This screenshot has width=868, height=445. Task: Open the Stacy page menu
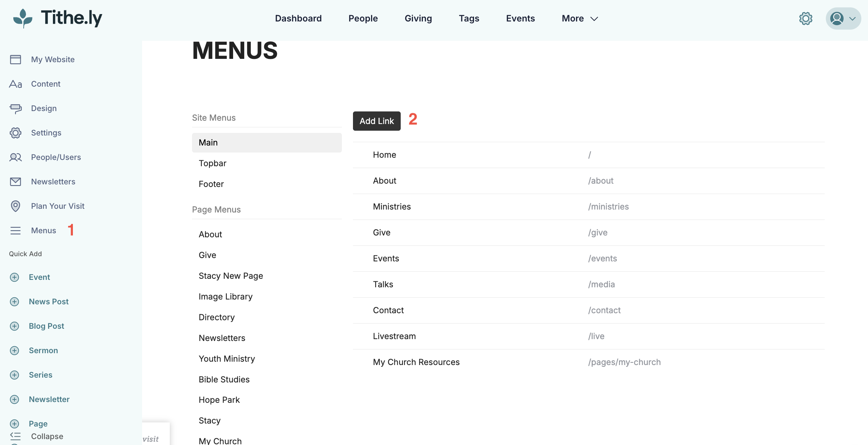point(267,421)
